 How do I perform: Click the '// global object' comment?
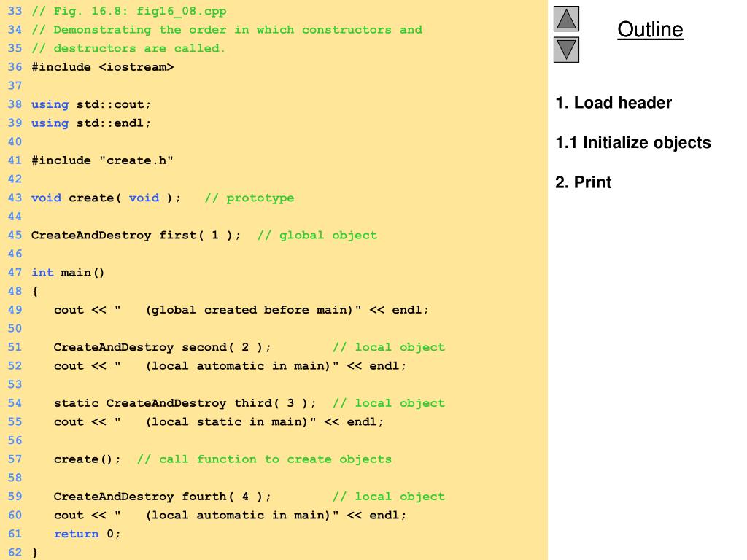pos(317,236)
